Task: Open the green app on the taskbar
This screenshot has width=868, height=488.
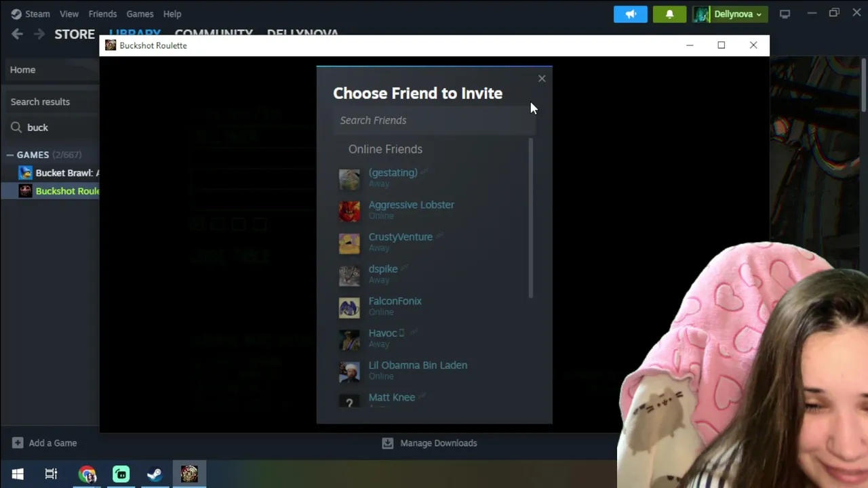Action: click(x=121, y=474)
